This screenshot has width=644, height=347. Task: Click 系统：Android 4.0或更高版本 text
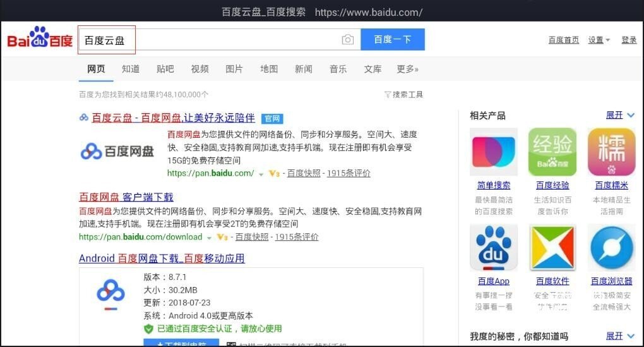point(198,316)
